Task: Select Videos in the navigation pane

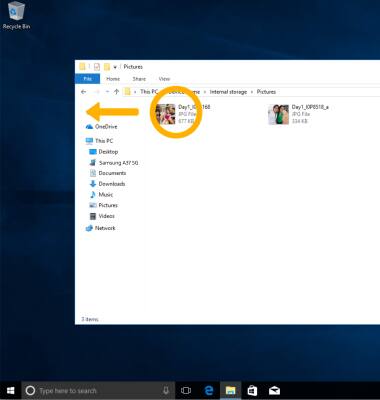Action: [x=102, y=216]
